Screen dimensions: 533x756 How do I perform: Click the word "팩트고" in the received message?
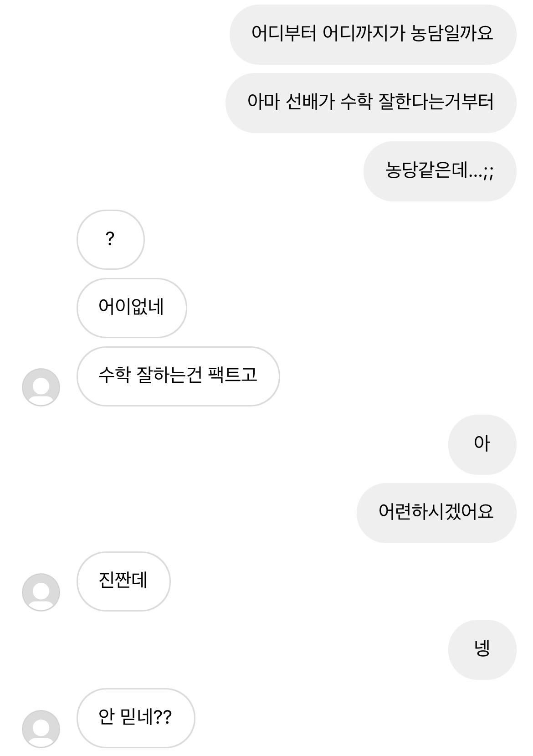click(x=232, y=375)
